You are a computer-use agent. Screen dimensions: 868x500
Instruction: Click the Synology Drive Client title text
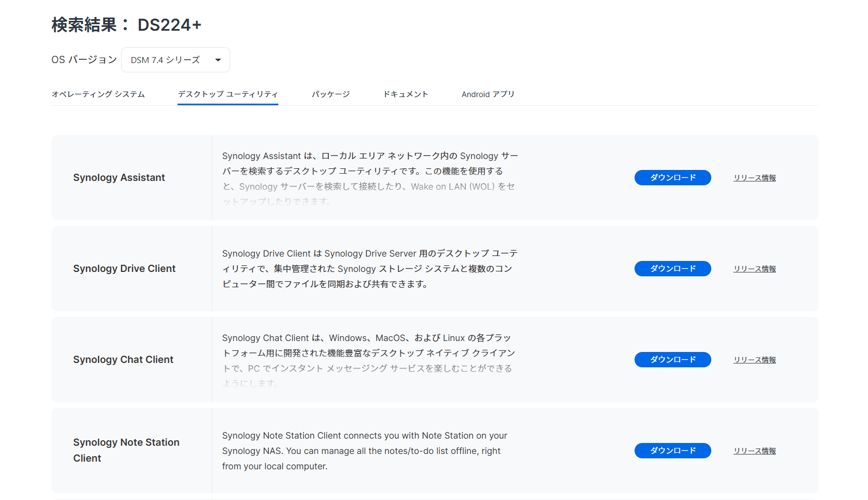(124, 269)
